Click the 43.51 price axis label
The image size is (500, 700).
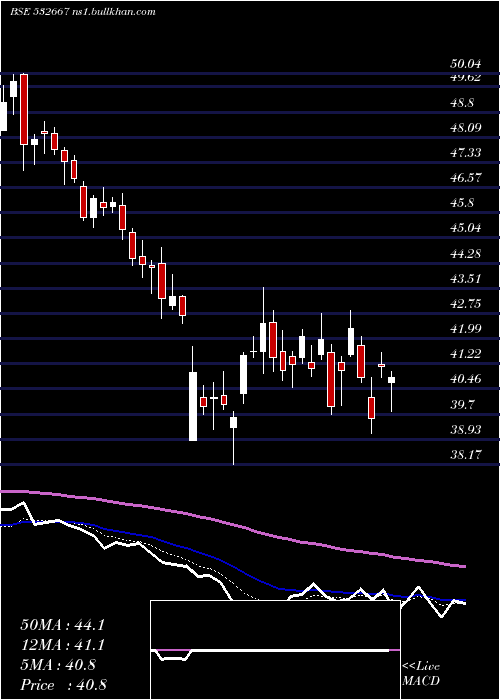point(466,279)
